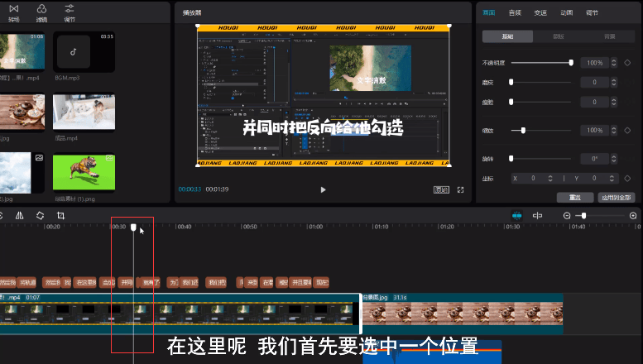Click the opacity value stepper arrows

(x=613, y=63)
